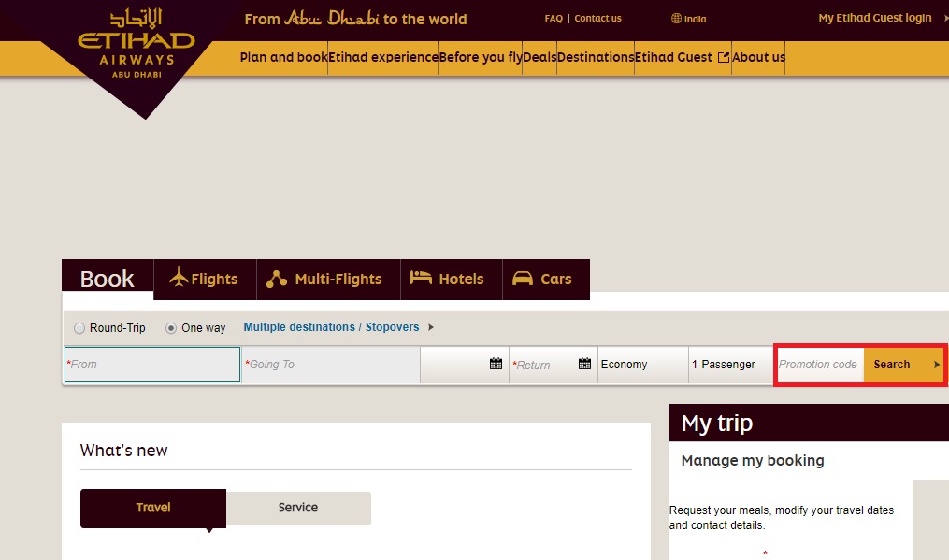Image resolution: width=949 pixels, height=560 pixels.
Task: Click the Book heading tab
Action: coord(108,280)
